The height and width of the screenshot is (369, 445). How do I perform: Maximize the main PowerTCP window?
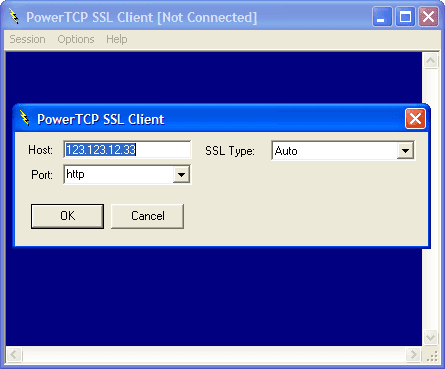[x=405, y=16]
